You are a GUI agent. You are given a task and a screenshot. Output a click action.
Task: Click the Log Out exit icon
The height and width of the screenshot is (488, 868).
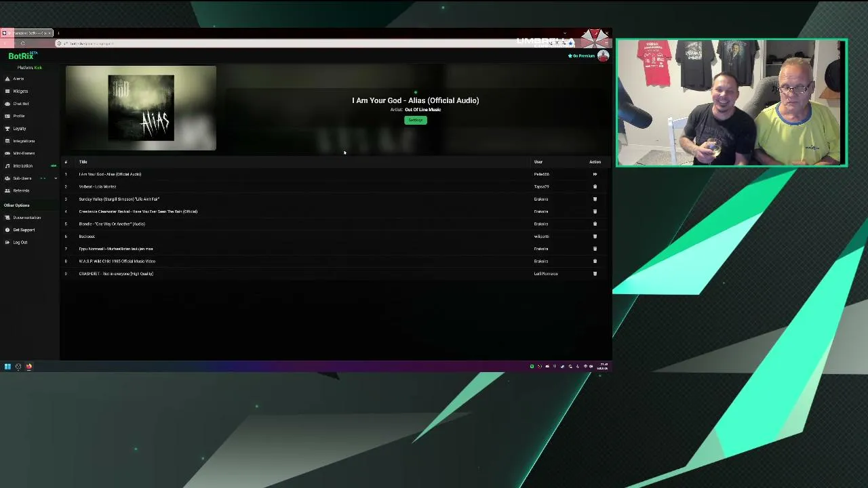point(7,243)
